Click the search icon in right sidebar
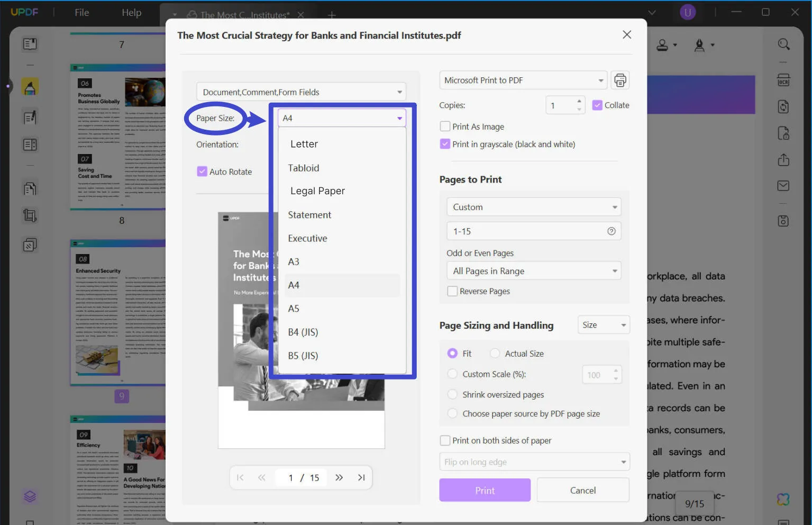This screenshot has width=812, height=525. (783, 44)
